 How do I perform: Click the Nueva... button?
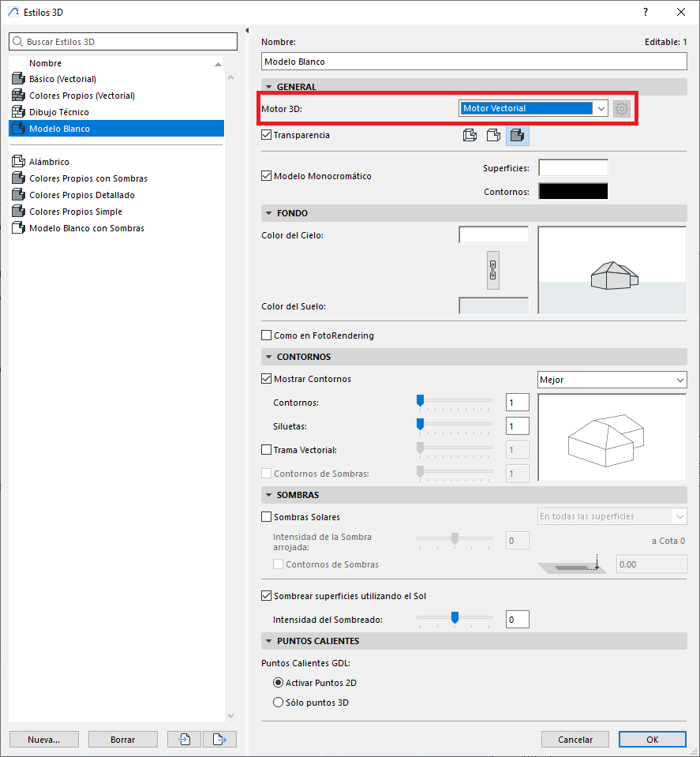point(44,740)
